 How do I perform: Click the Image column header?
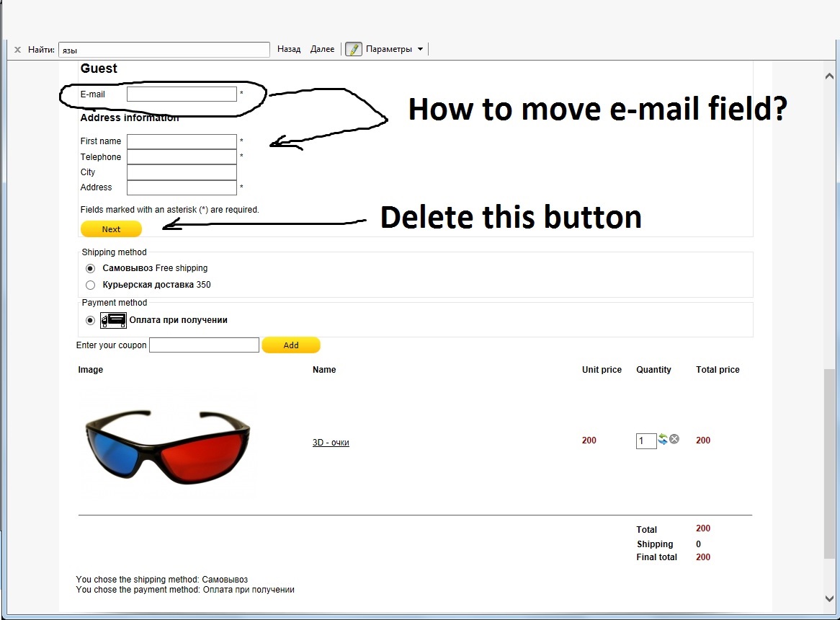point(91,370)
